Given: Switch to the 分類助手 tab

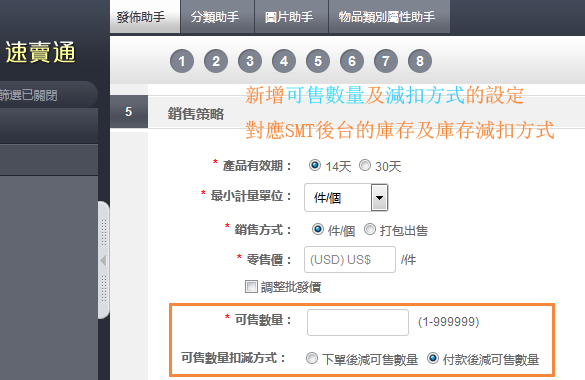Looking at the screenshot, I should point(217,16).
